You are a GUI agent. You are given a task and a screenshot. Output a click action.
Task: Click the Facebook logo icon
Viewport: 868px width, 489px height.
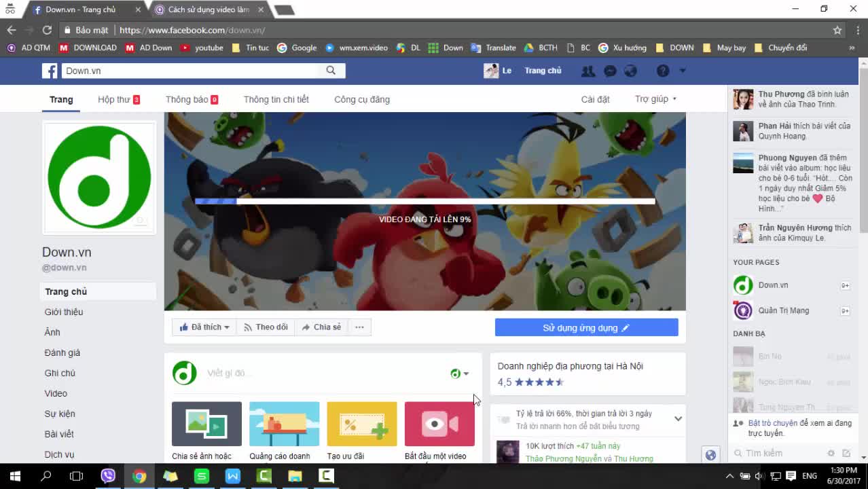[x=50, y=71]
